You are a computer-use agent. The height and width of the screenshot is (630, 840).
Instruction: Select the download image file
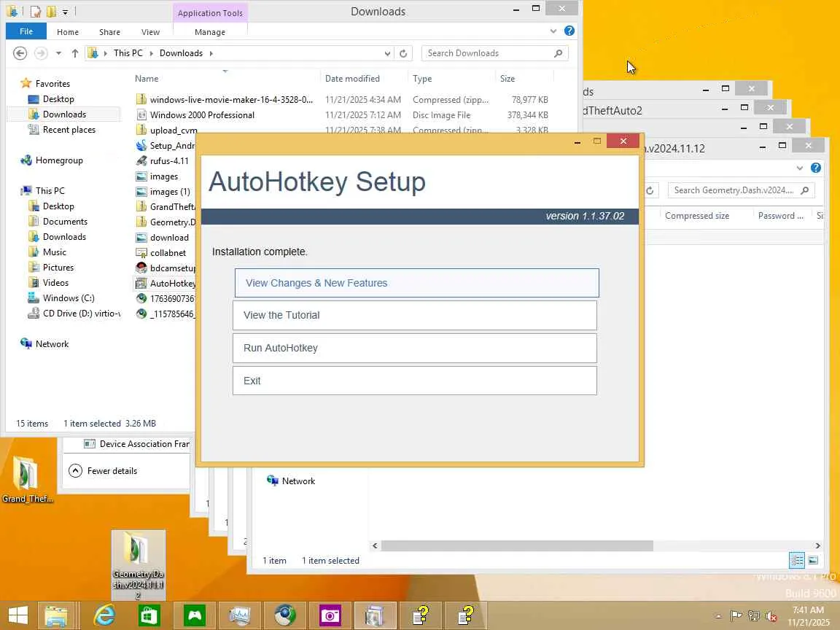coord(169,237)
